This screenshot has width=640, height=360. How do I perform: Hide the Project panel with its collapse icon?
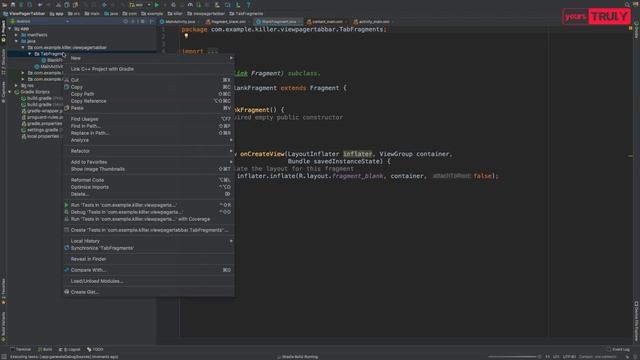point(151,21)
